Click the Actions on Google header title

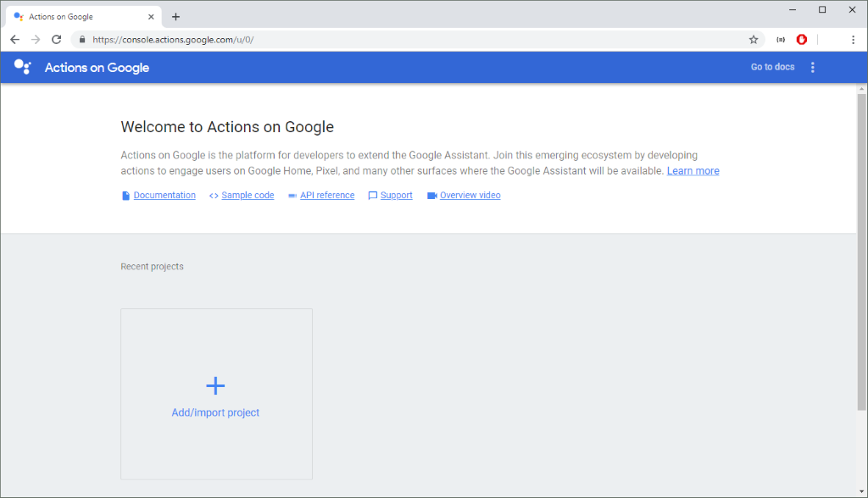click(x=97, y=68)
